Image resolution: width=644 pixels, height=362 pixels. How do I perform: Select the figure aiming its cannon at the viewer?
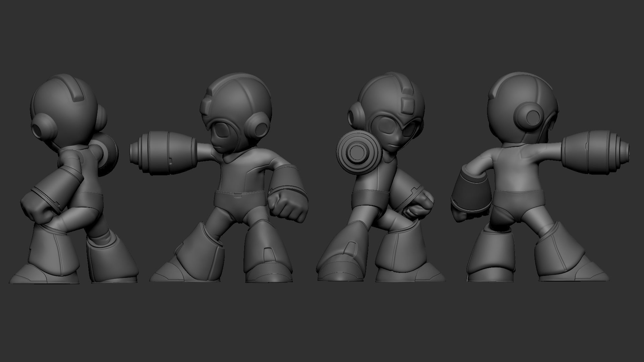tap(381, 177)
